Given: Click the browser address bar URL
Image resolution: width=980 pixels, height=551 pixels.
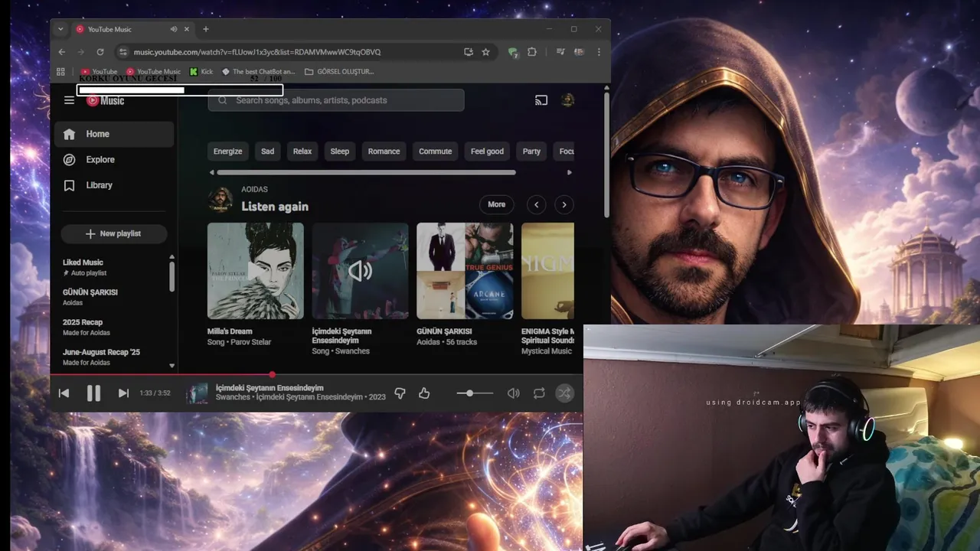Looking at the screenshot, I should click(257, 52).
